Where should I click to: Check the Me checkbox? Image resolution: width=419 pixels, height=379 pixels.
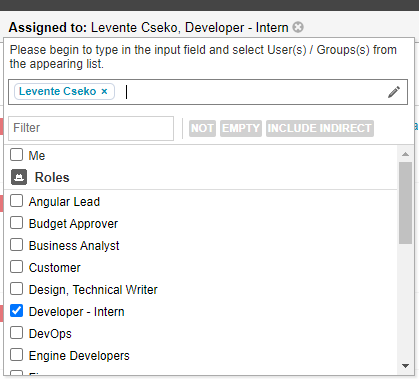[16, 155]
